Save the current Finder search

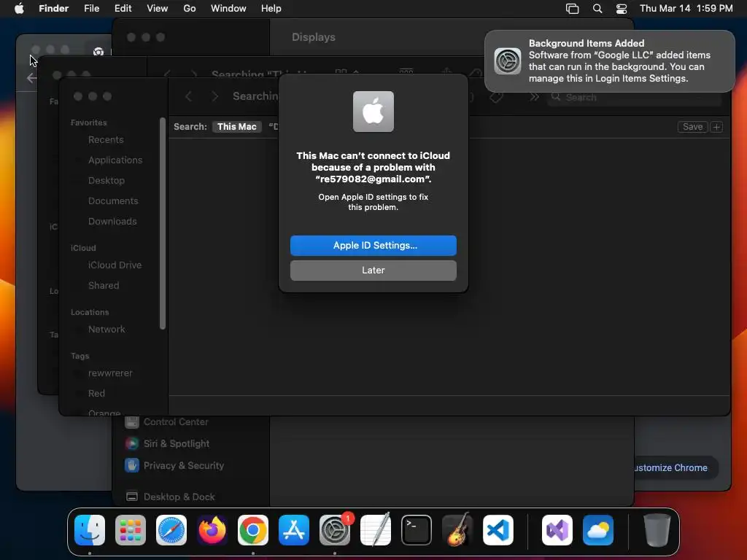(x=692, y=127)
